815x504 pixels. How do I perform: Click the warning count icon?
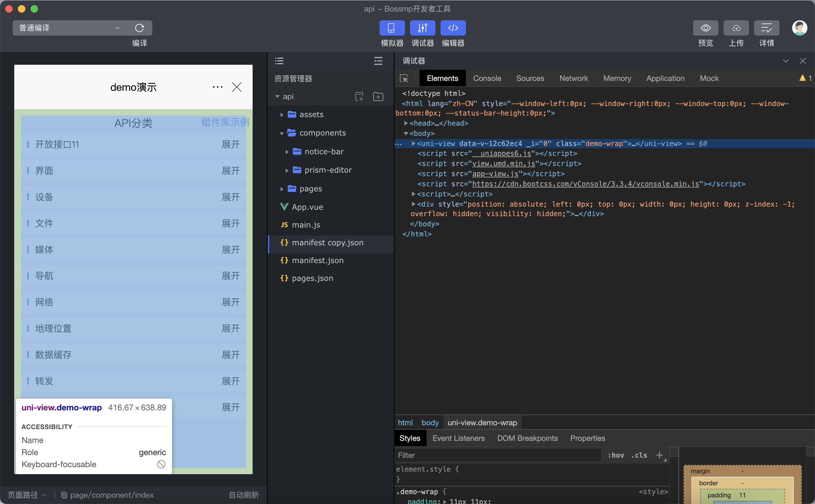click(x=802, y=78)
